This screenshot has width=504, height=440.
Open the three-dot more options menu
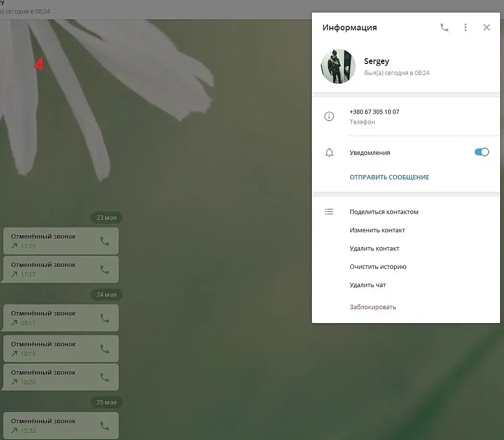[466, 28]
